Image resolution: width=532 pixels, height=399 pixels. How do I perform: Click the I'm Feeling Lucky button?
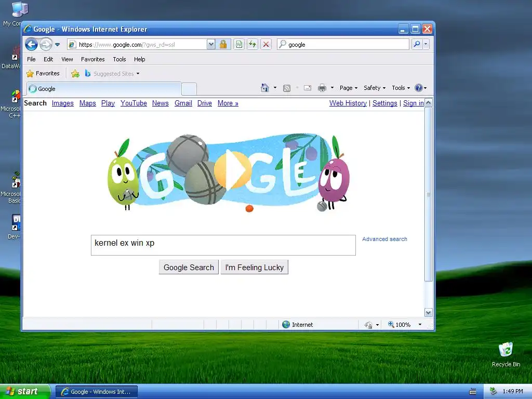(x=255, y=268)
